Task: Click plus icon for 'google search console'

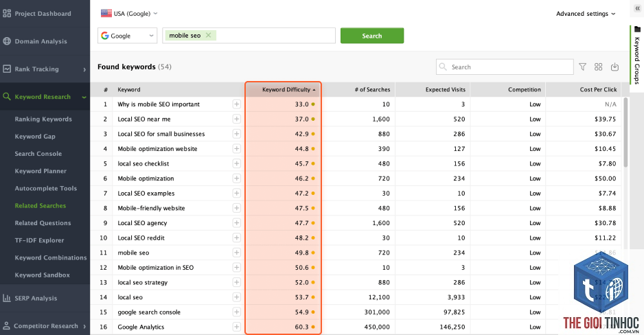Action: click(x=237, y=312)
